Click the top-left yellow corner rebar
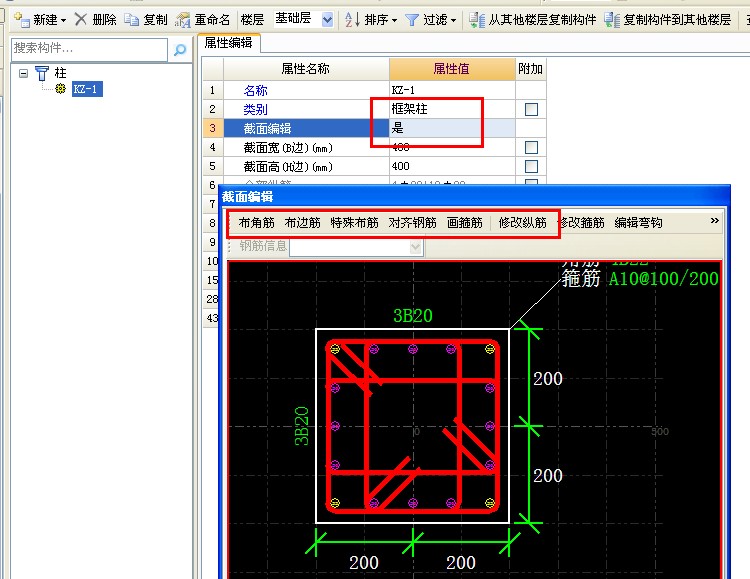Viewport: 750px width, 579px height. tap(335, 349)
